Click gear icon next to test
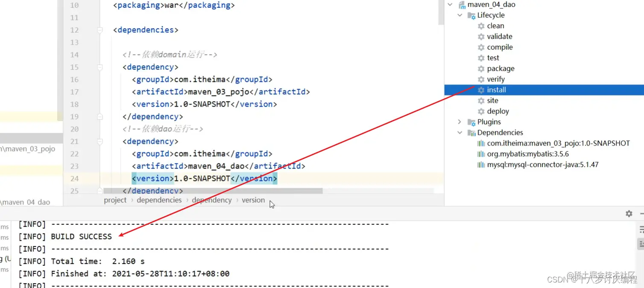Image resolution: width=644 pixels, height=288 pixels. 481,58
